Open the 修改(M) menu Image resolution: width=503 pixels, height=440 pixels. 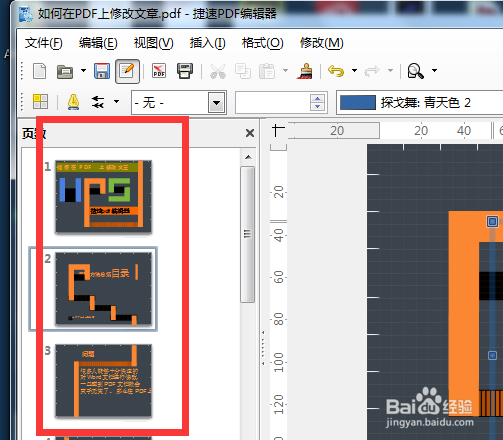point(321,43)
